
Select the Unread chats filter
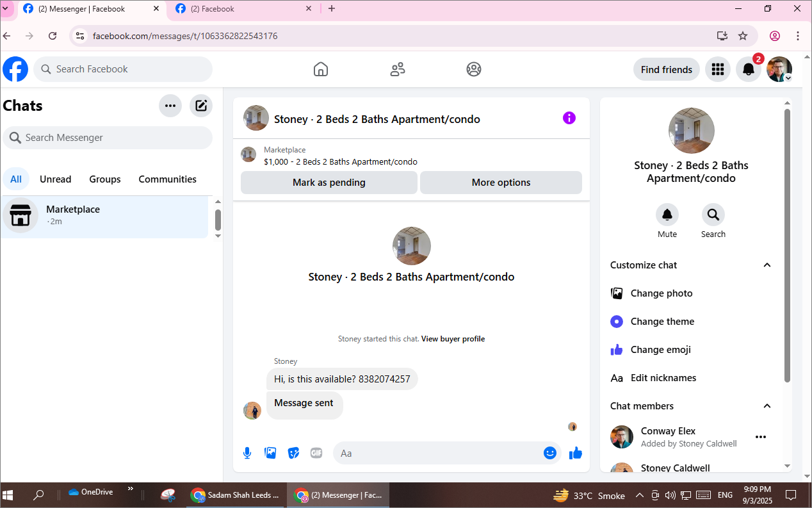(56, 179)
